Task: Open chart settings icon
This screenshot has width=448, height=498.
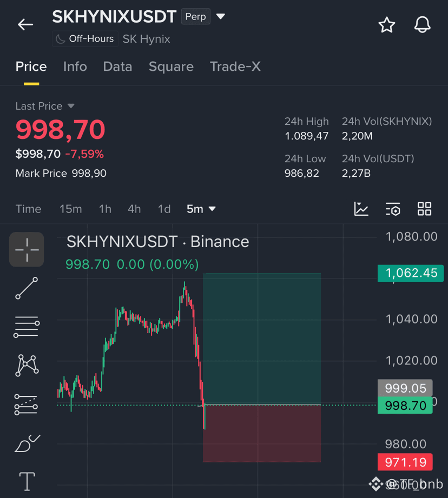Action: click(x=393, y=209)
